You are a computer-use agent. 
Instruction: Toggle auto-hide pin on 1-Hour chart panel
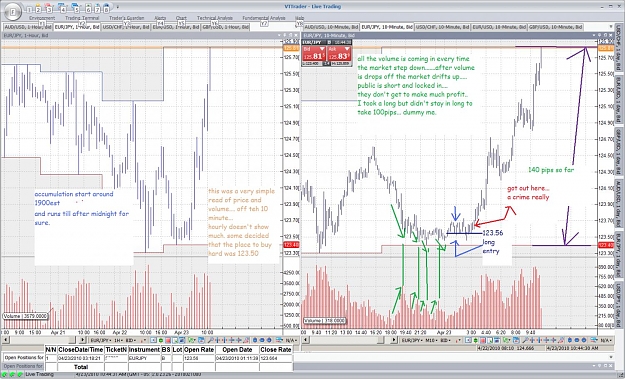[x=285, y=35]
